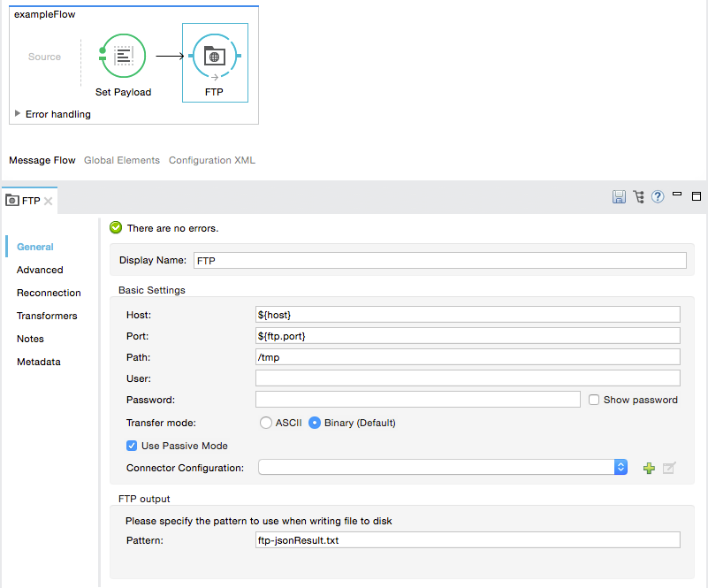Image resolution: width=708 pixels, height=588 pixels.
Task: Enable the Show password checkbox
Action: coord(594,400)
